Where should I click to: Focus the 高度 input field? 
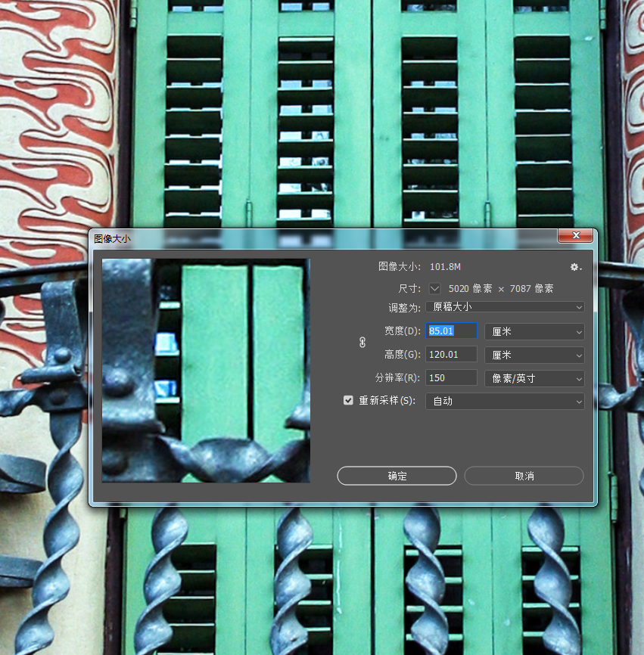451,354
